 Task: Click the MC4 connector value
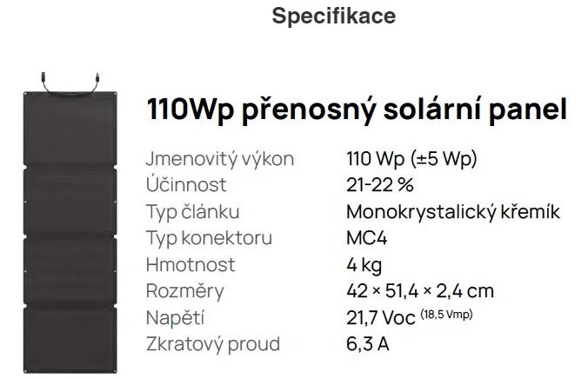pos(364,238)
